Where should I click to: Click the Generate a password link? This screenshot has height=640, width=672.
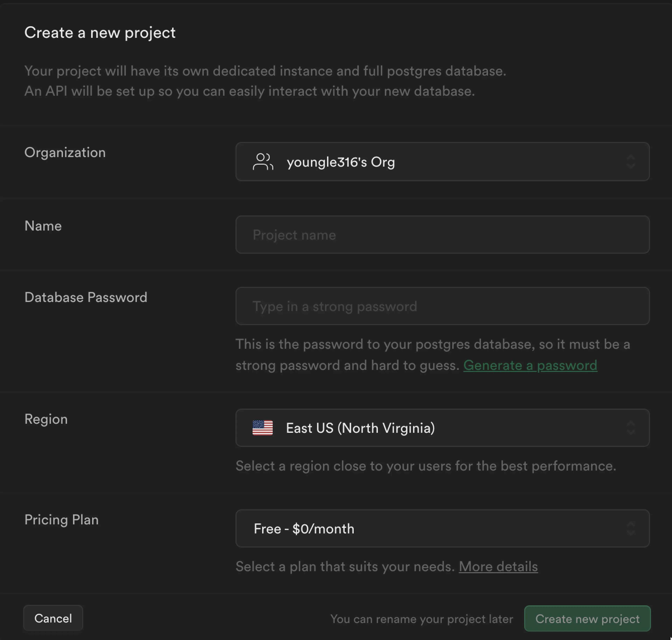pyautogui.click(x=530, y=365)
